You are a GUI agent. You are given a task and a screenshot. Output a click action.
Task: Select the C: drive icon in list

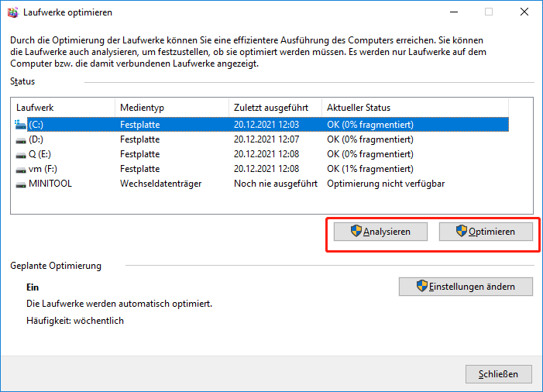click(20, 124)
